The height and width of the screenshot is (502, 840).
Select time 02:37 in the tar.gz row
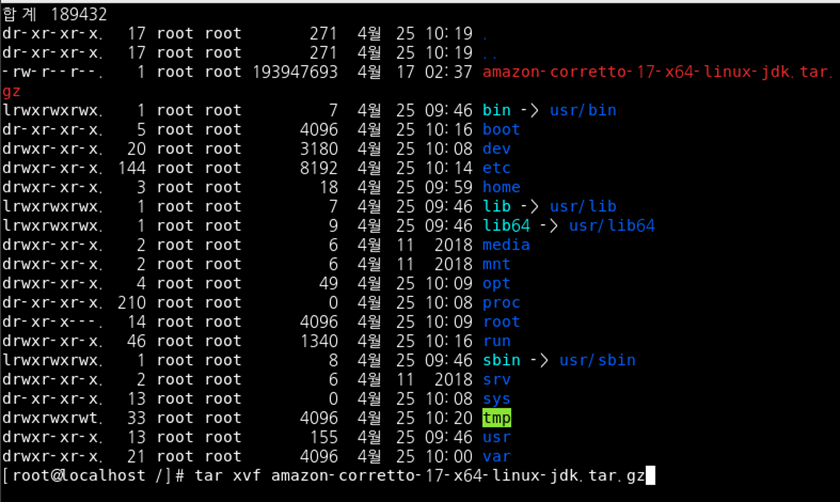click(449, 72)
